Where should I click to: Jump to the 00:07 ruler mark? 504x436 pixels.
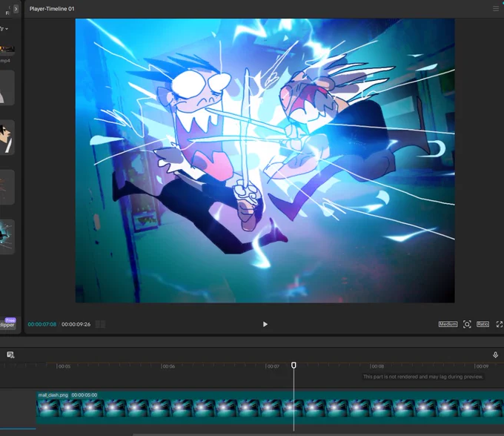click(x=273, y=366)
